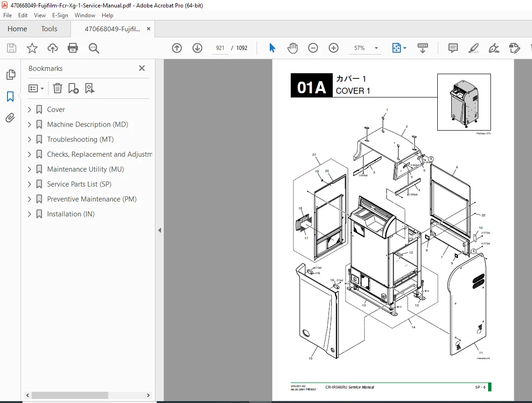Open the Edit menu
This screenshot has height=403, width=532.
[x=23, y=15]
